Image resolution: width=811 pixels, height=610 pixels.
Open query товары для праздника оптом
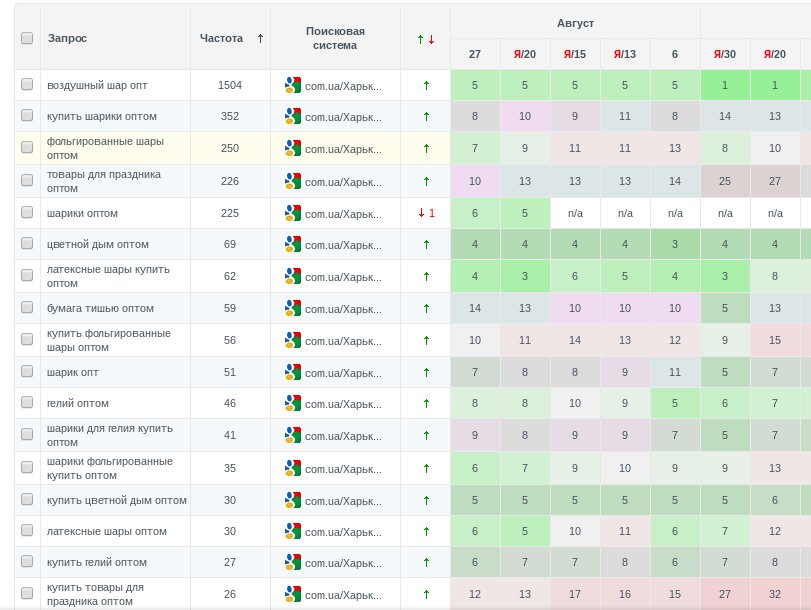click(104, 181)
